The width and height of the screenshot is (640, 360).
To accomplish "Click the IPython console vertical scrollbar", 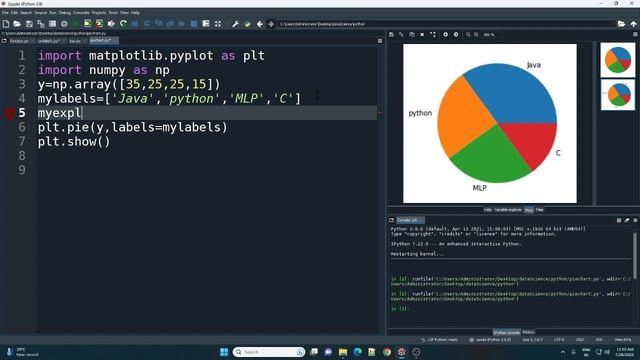I will pos(635,256).
